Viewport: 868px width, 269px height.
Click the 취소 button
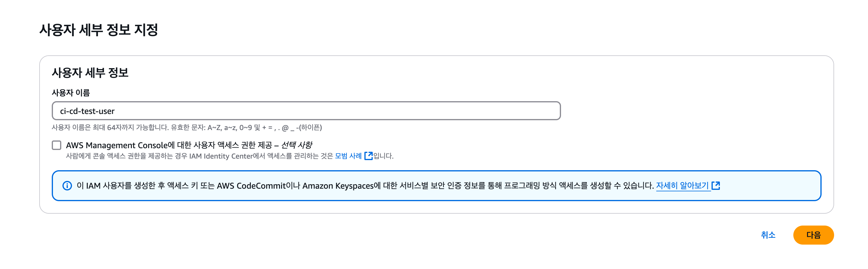768,235
